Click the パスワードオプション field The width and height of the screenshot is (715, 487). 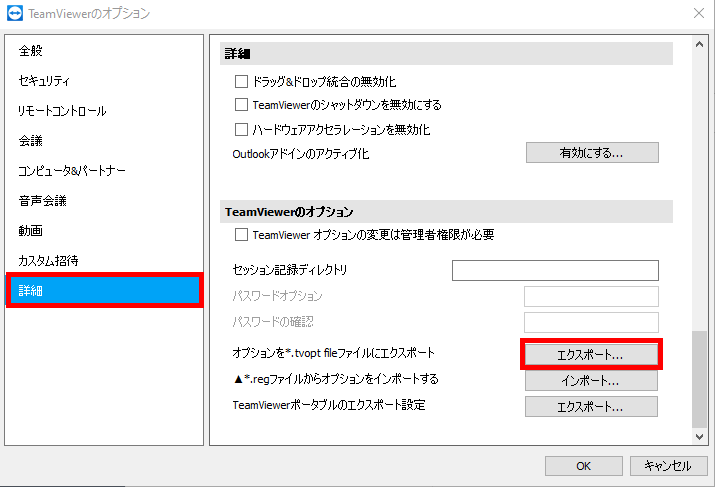591,296
